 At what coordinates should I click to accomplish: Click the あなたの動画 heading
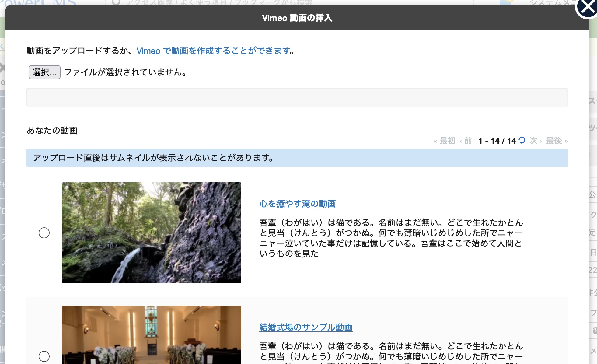tap(52, 130)
